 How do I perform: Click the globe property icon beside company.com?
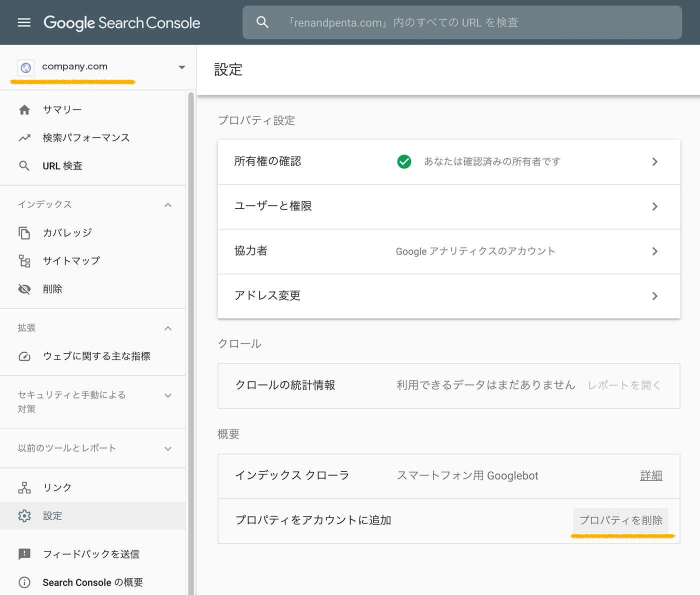pyautogui.click(x=26, y=67)
